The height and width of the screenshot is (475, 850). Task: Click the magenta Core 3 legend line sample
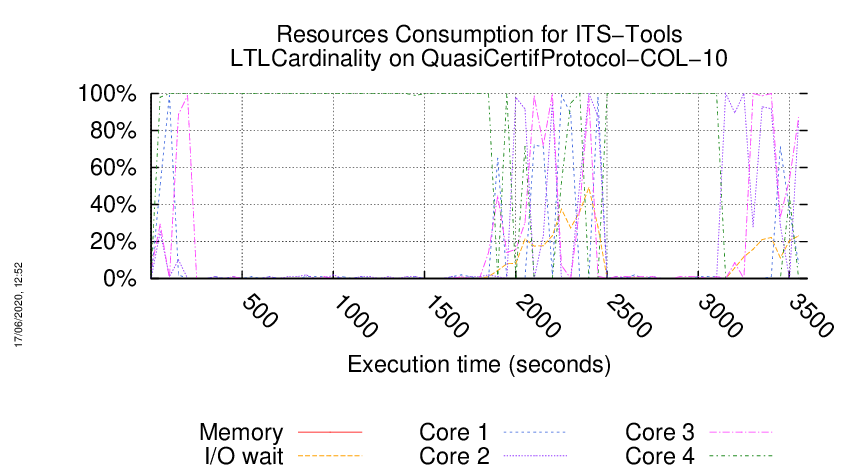click(741, 432)
